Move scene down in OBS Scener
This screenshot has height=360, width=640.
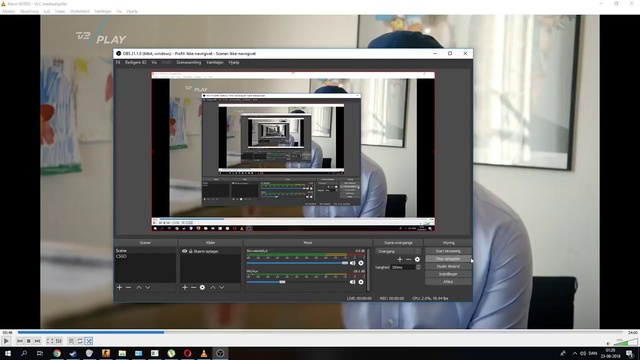148,287
